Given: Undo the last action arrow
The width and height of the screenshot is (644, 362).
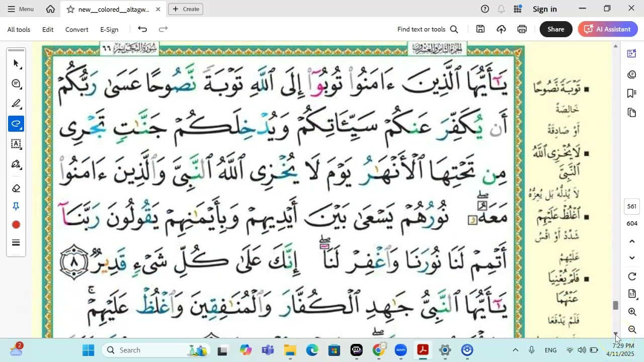Looking at the screenshot, I should [142, 29].
